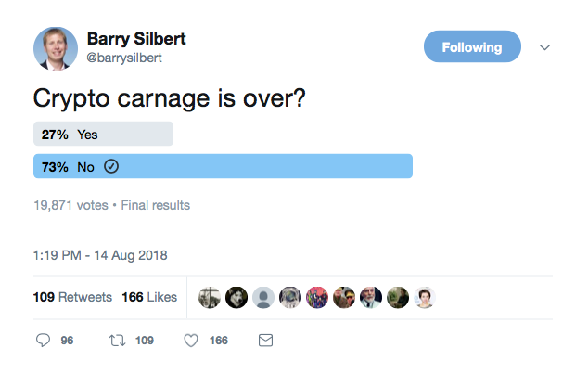Click the Barry Silbert display name
Screen dimensions: 588x374
coord(136,39)
